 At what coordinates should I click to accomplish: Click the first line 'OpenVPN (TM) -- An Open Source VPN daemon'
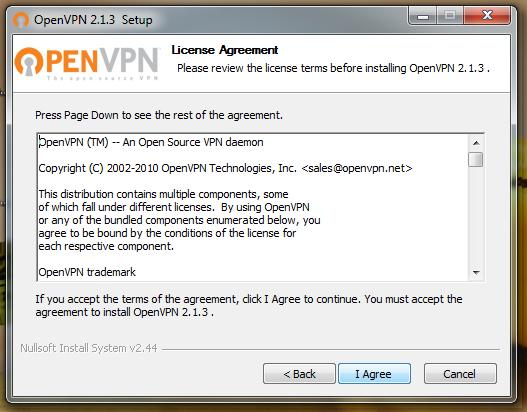click(x=151, y=142)
